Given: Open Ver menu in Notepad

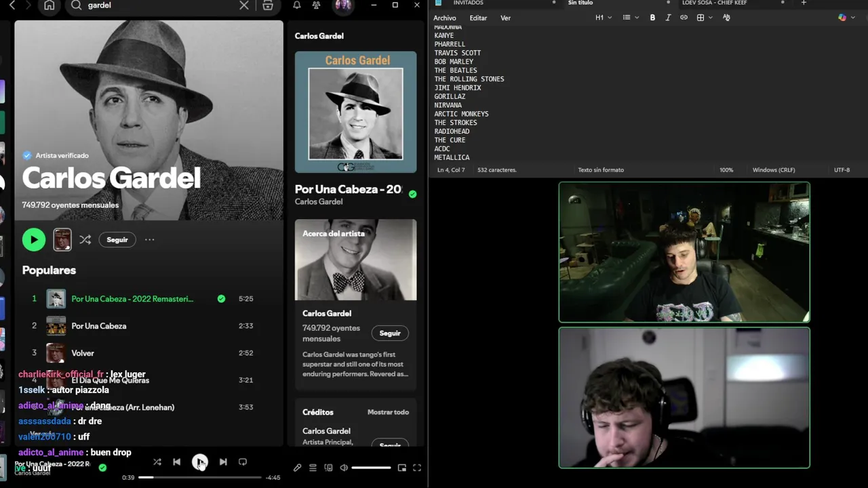Looking at the screenshot, I should 505,18.
